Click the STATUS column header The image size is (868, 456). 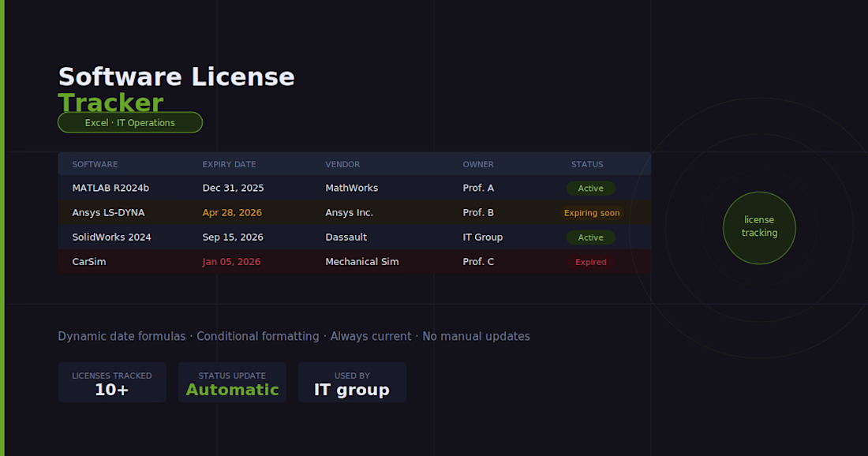click(587, 164)
